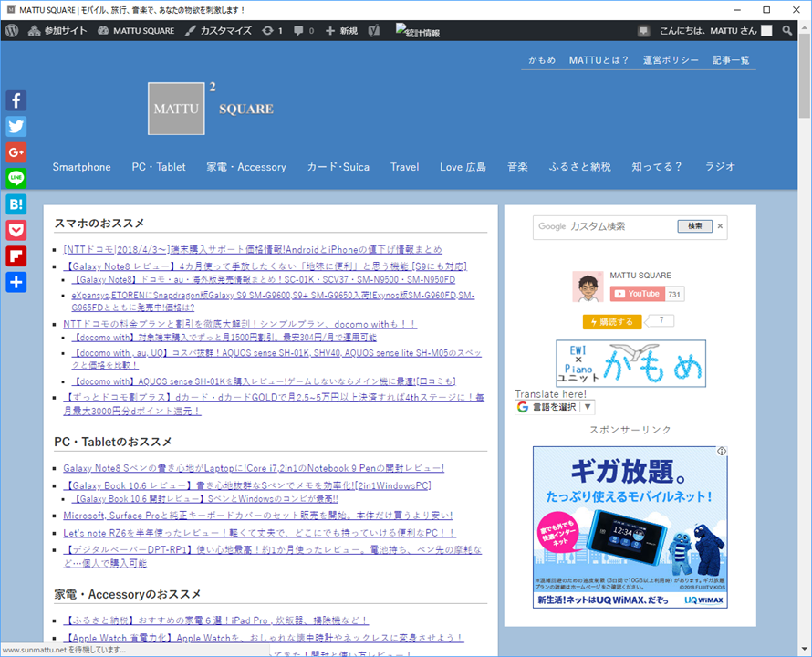Open MATTUとは？ about page
Image resolution: width=812 pixels, height=657 pixels.
(x=599, y=60)
